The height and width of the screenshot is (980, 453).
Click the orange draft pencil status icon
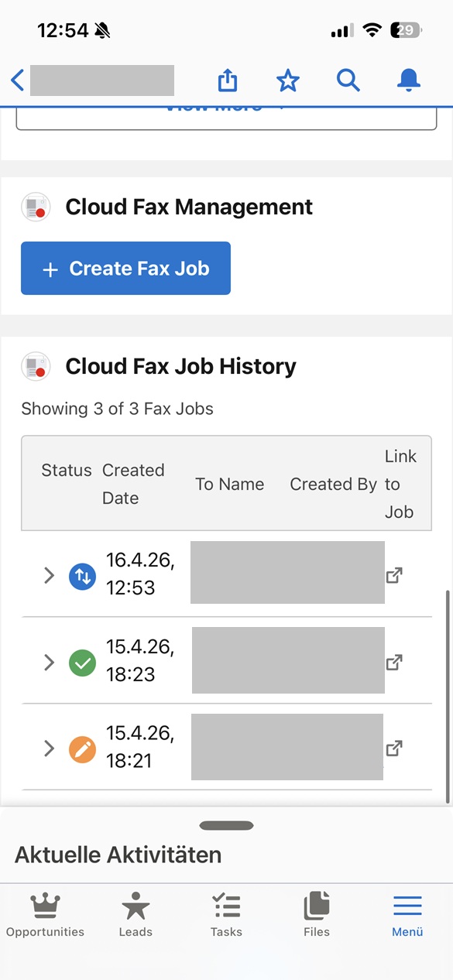[82, 749]
